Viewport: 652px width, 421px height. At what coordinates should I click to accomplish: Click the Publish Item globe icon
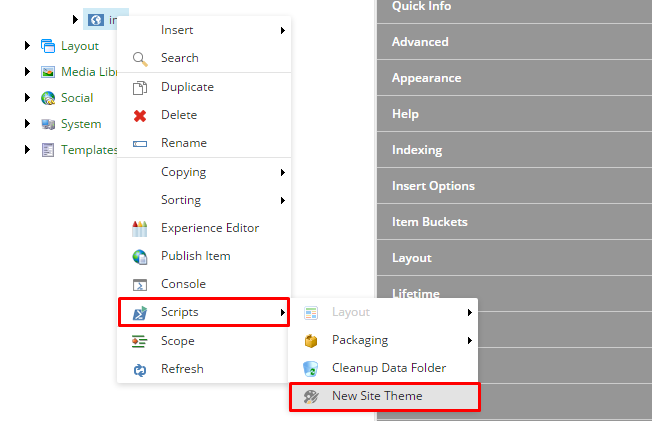140,257
